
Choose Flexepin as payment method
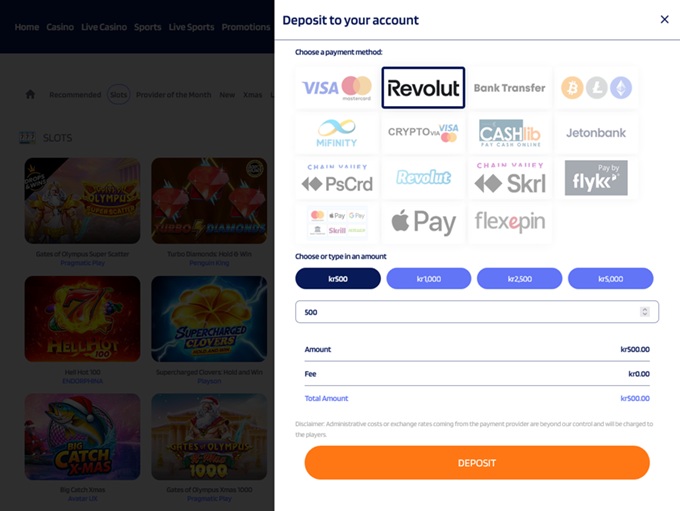pos(509,222)
